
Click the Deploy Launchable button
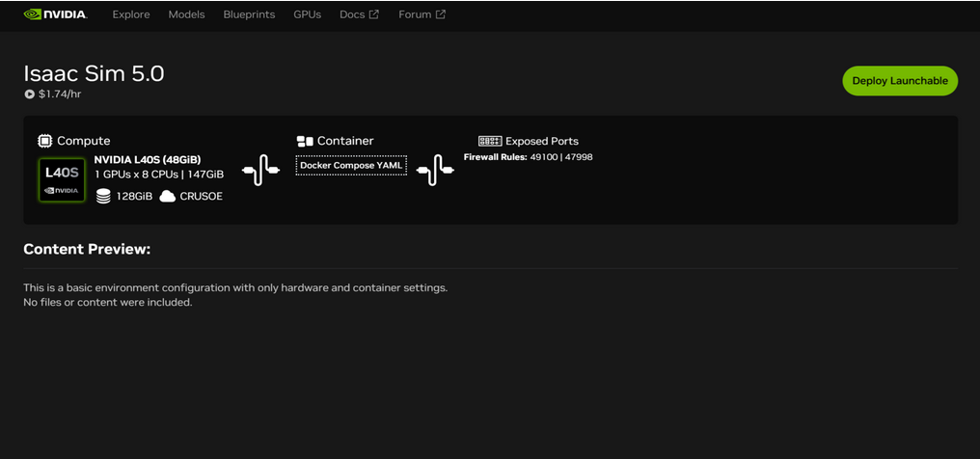(900, 81)
